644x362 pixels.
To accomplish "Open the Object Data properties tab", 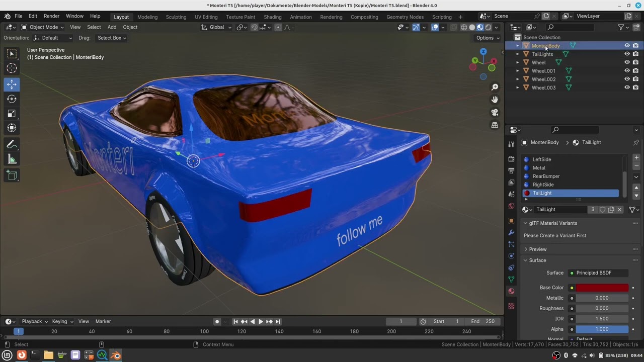I will pyautogui.click(x=512, y=279).
